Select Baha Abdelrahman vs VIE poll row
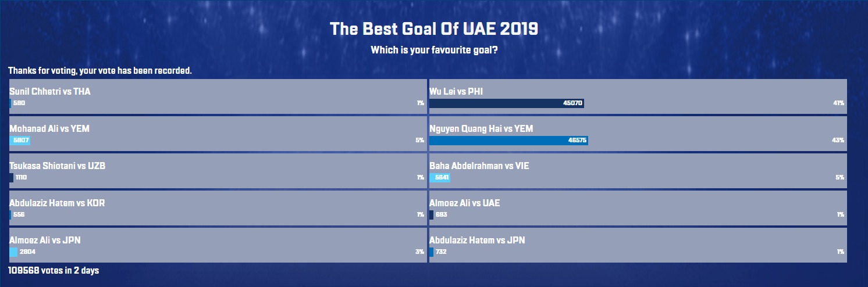This screenshot has height=287, width=868. click(638, 171)
